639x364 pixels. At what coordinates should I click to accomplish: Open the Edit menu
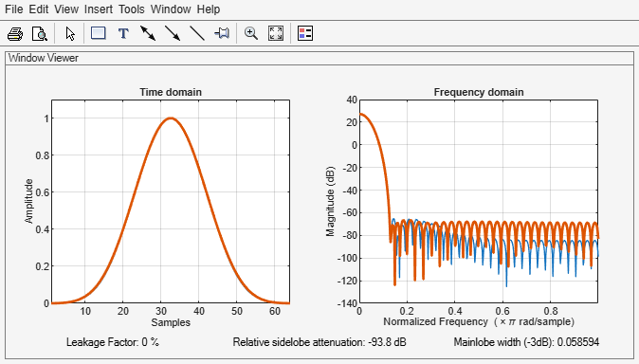39,9
